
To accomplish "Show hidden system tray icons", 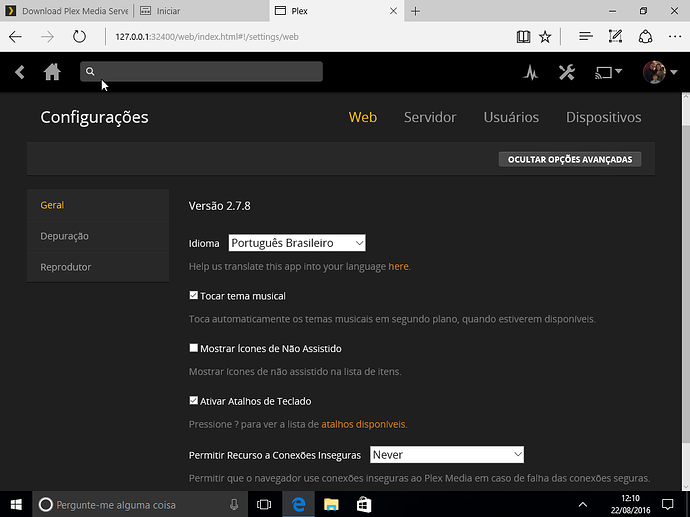I will (x=583, y=505).
